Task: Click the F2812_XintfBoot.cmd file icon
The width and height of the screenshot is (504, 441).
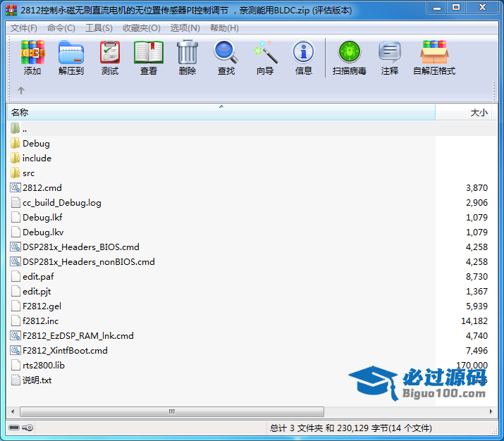Action: [x=16, y=350]
